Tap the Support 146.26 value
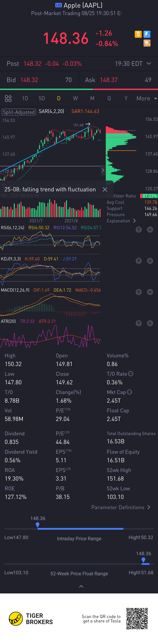 151,208
